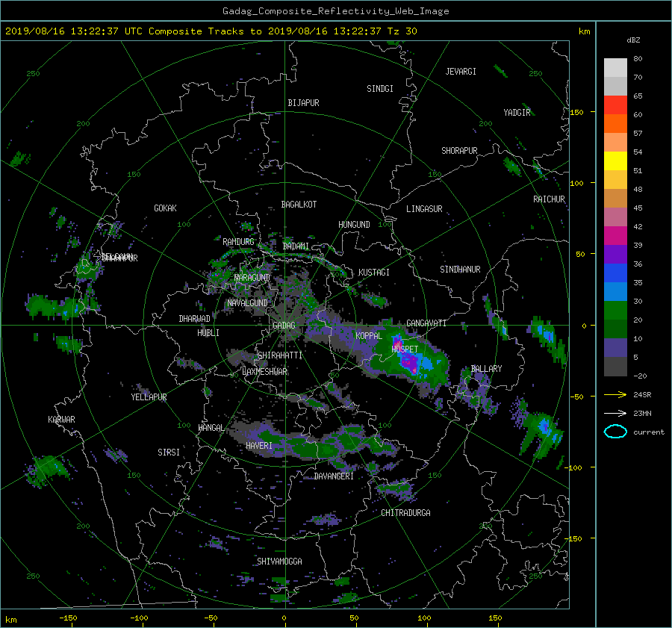This screenshot has width=672, height=628.
Task: Click the JEVARGI city label
Action: 461,72
